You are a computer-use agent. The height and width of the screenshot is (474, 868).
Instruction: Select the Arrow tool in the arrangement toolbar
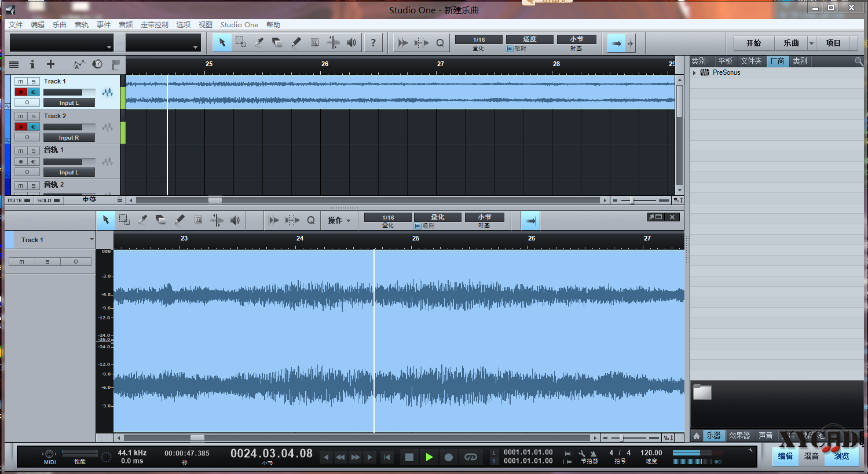click(x=222, y=42)
